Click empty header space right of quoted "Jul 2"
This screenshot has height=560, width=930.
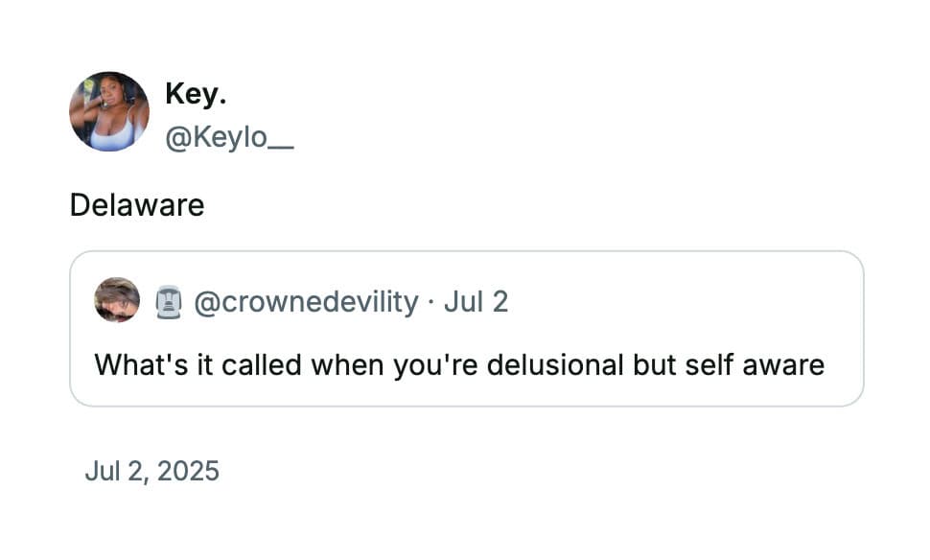[x=682, y=301]
